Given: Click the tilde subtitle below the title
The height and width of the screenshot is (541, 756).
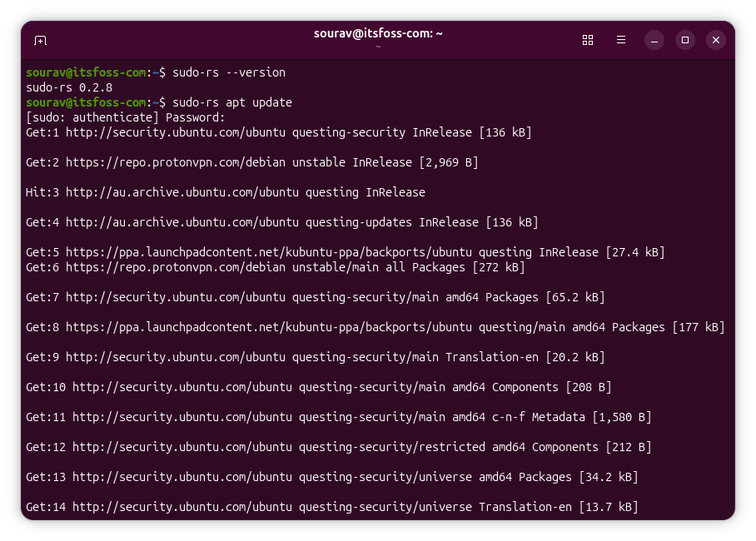Looking at the screenshot, I should tap(378, 48).
